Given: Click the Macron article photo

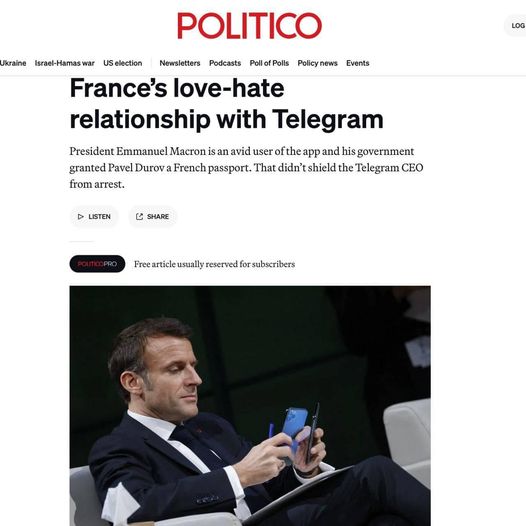Looking at the screenshot, I should point(250,406).
